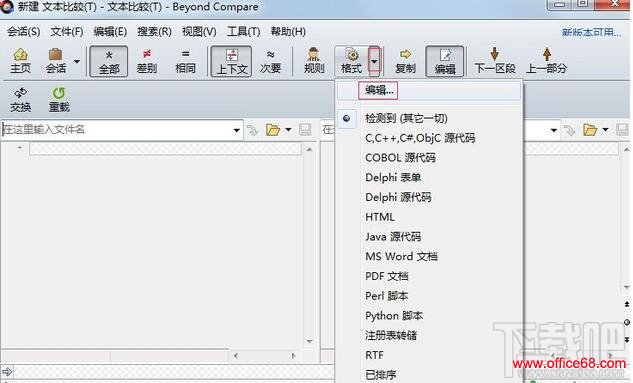Image resolution: width=633 pixels, height=383 pixels.
Task: Expand left pane open-folder dropdown arrow
Action: tap(288, 130)
